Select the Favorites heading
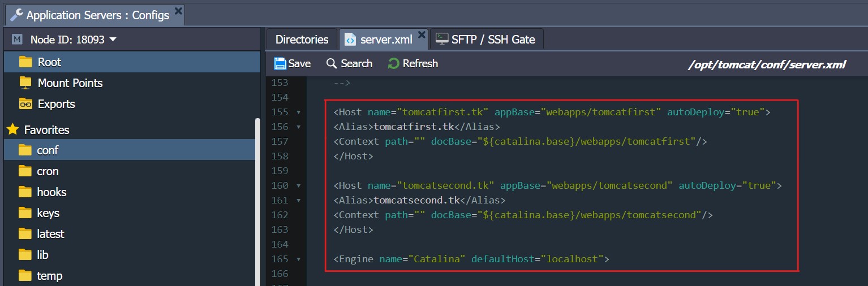Viewport: 868px width, 286px height. (x=46, y=130)
